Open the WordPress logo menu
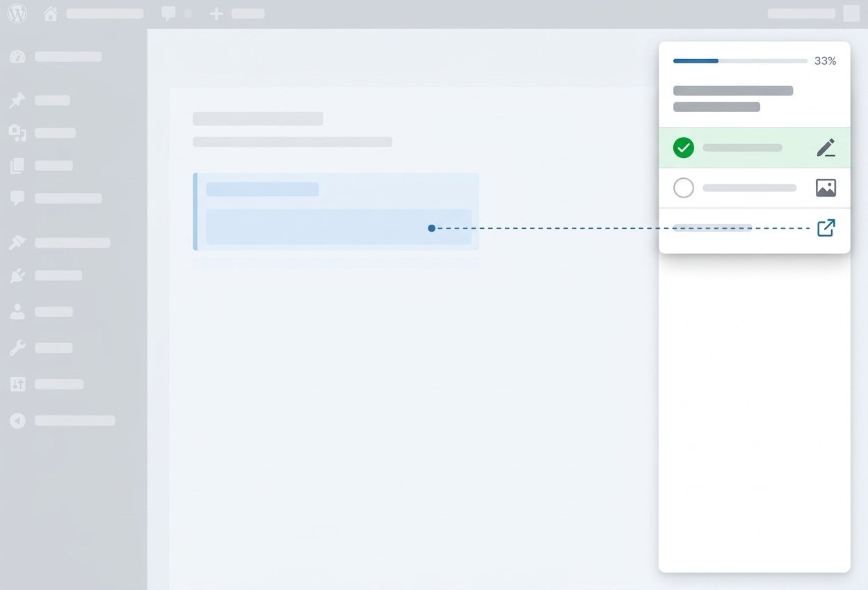The image size is (868, 590). point(17,13)
